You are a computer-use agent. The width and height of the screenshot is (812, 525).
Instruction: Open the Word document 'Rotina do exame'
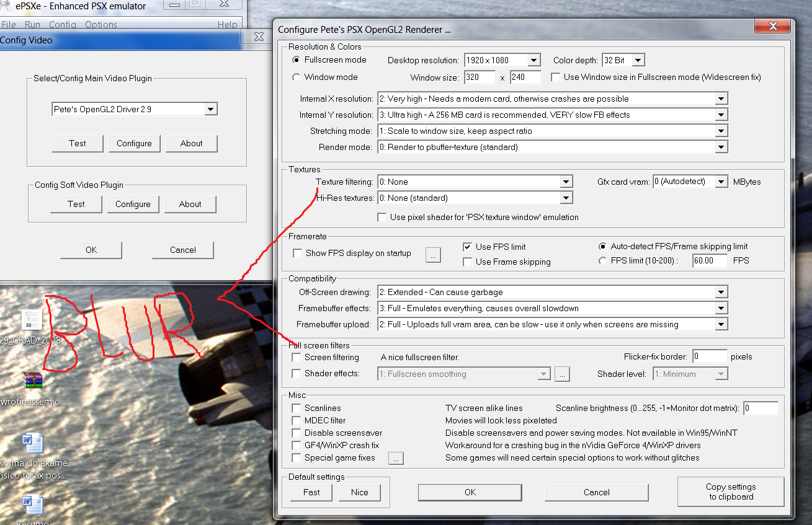[x=32, y=444]
